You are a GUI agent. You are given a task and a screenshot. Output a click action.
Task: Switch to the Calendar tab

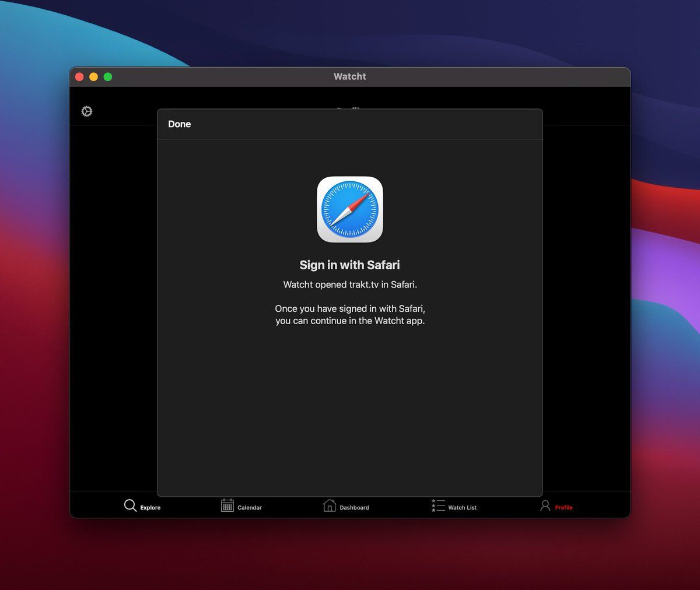pyautogui.click(x=242, y=506)
